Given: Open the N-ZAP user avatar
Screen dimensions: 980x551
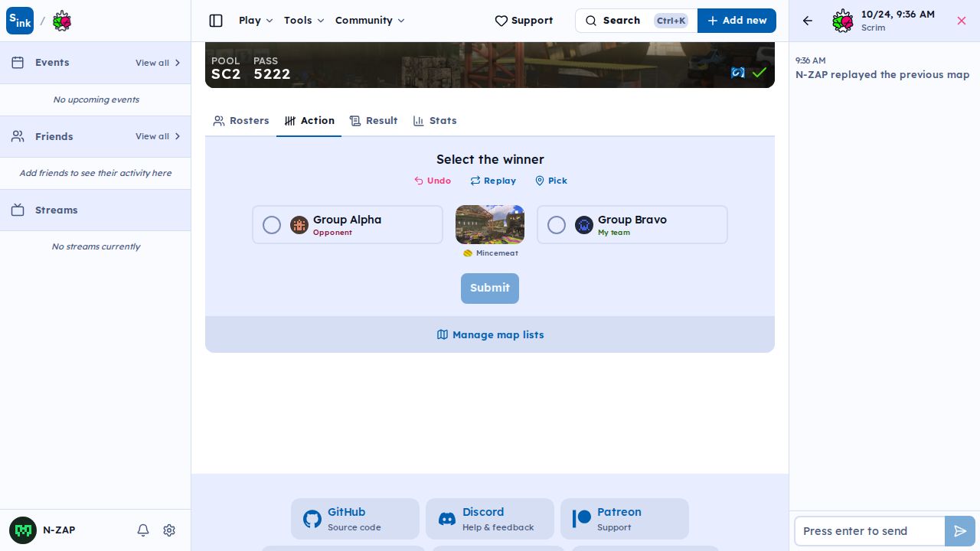Looking at the screenshot, I should [x=23, y=530].
